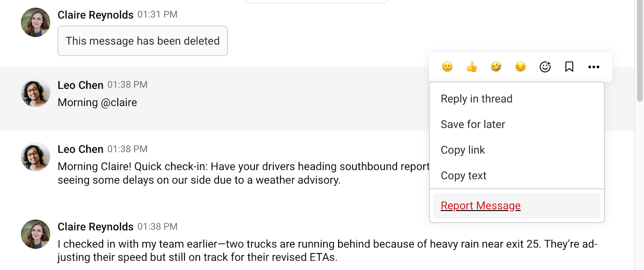Choose Save for later from menu

473,125
